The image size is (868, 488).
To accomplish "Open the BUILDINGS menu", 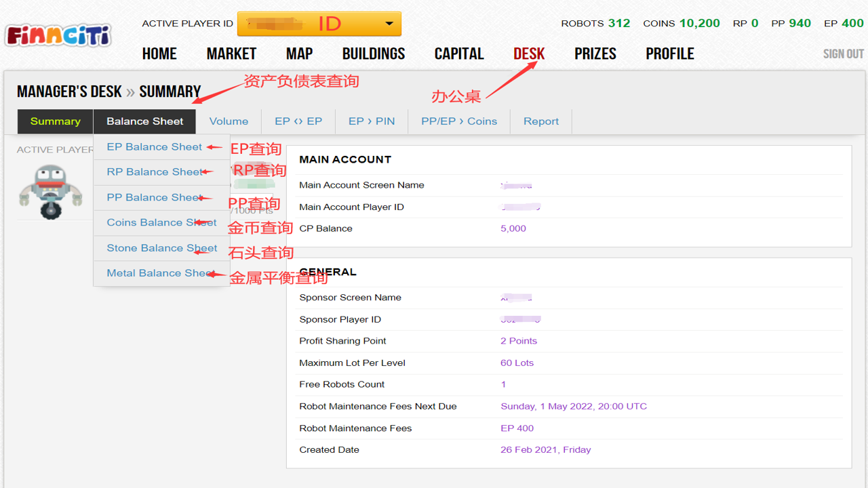I will point(374,54).
